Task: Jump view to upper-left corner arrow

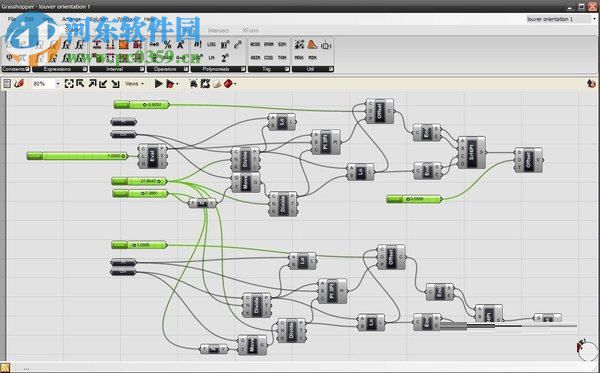Action: tap(80, 83)
